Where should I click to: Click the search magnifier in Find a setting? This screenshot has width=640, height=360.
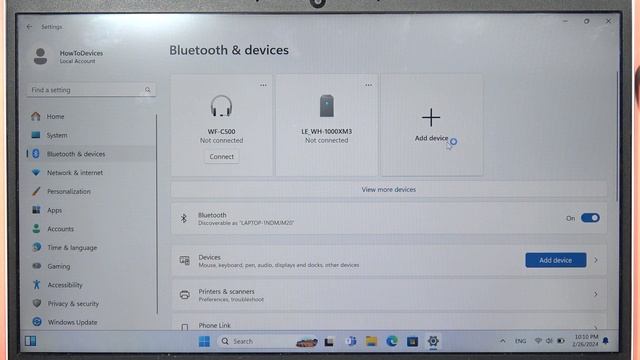pos(147,90)
